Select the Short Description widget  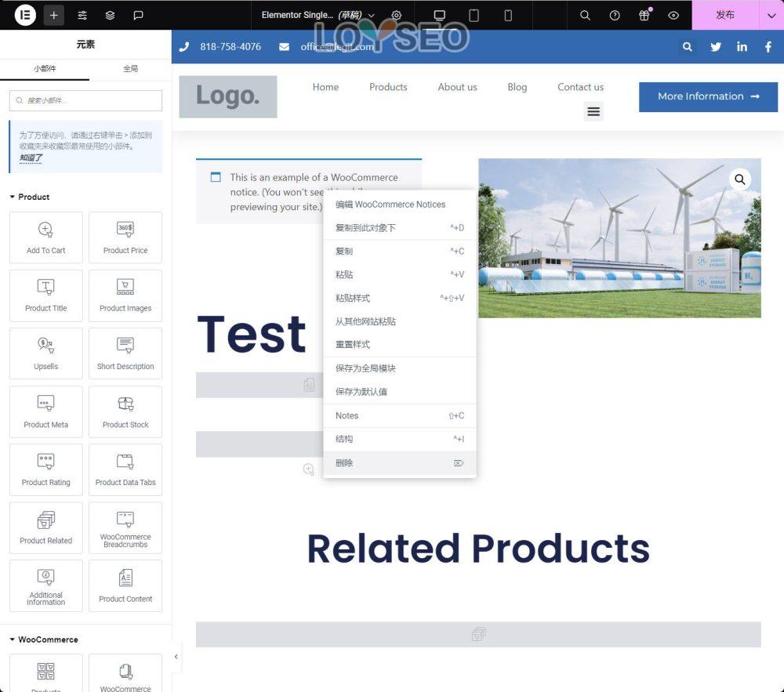tap(125, 353)
